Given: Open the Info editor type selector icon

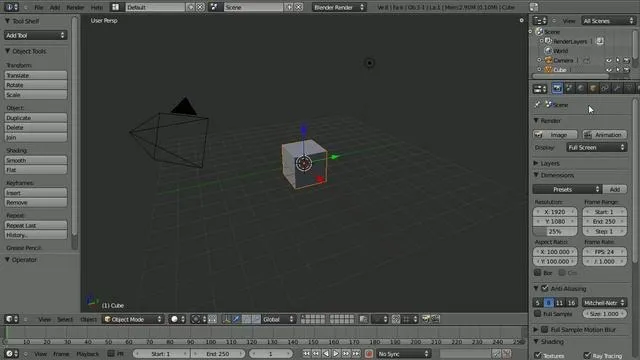Looking at the screenshot, I should [11, 7].
